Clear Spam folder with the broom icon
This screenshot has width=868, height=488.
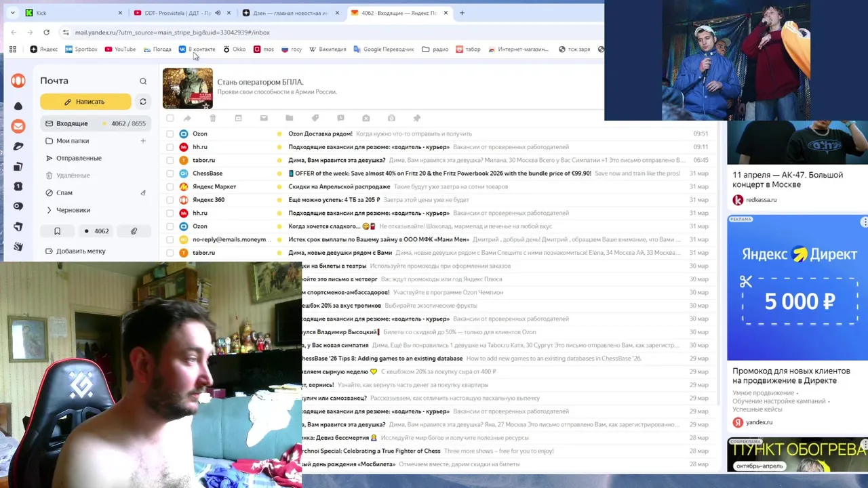tap(143, 193)
